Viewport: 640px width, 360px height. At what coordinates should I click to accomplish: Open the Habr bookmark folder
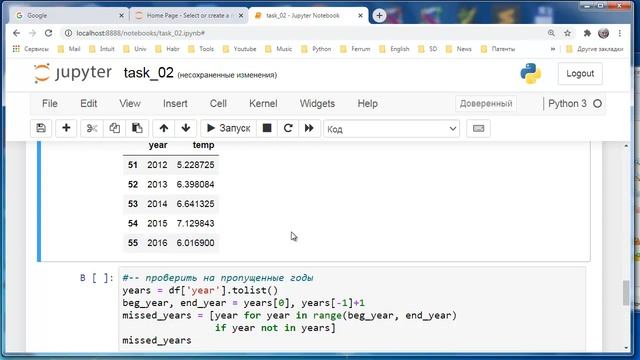[x=167, y=49]
